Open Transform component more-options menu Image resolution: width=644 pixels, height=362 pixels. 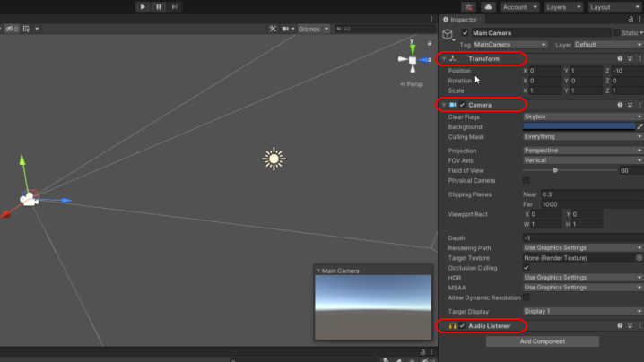(640, 59)
